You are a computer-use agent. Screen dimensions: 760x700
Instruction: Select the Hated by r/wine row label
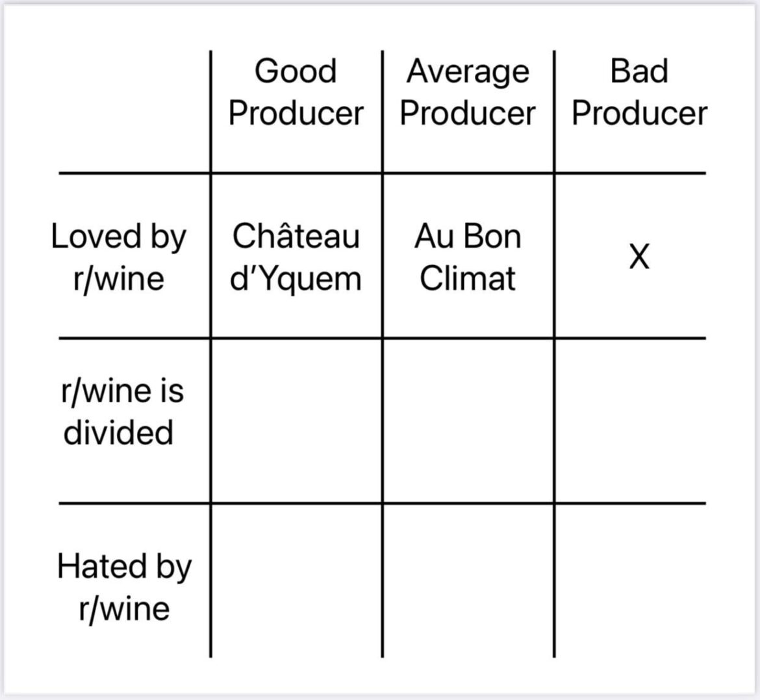(x=124, y=587)
